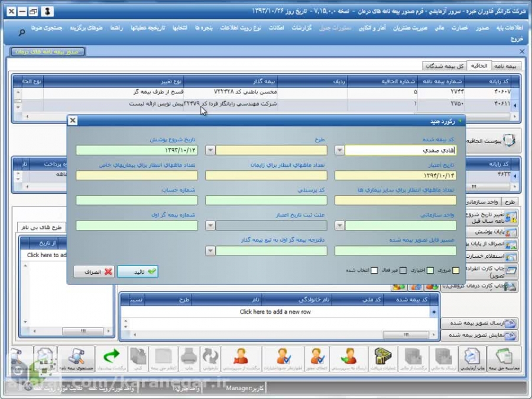Click the printer icon in bottom toolbar
This screenshot has width=532, height=399.
point(189,359)
